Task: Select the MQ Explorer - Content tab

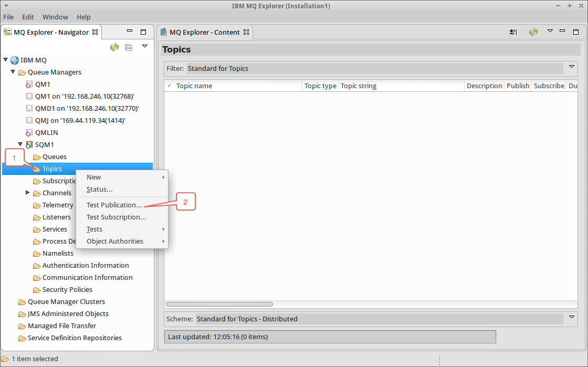Action: click(204, 32)
